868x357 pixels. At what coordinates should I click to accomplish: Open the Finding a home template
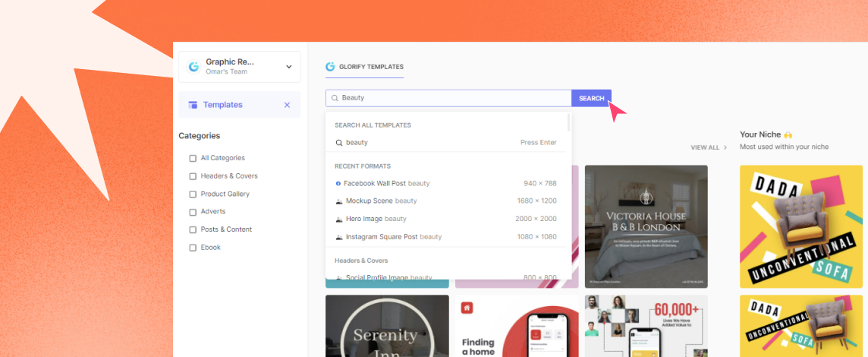pyautogui.click(x=517, y=326)
